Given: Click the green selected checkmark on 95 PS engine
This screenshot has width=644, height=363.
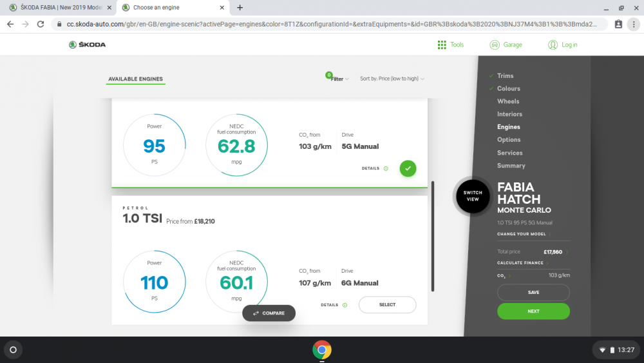Looking at the screenshot, I should 408,168.
